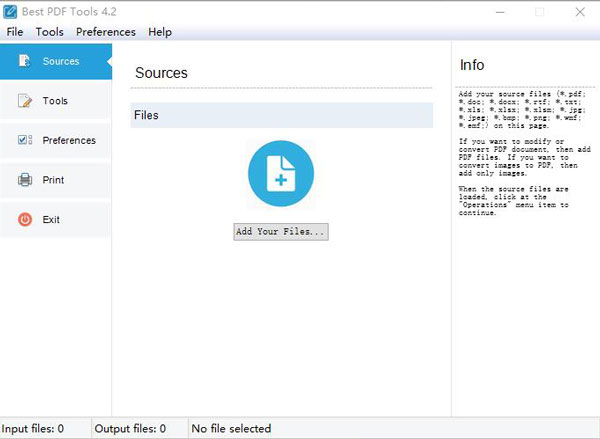Click the Info panel description text
Image resolution: width=600 pixels, height=439 pixels.
(525, 153)
